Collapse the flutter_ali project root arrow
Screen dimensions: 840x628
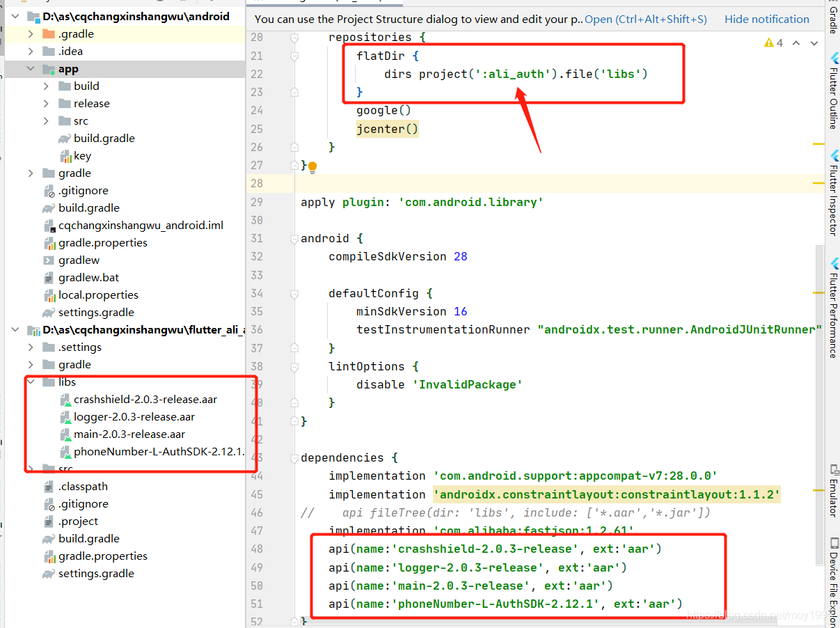click(15, 330)
